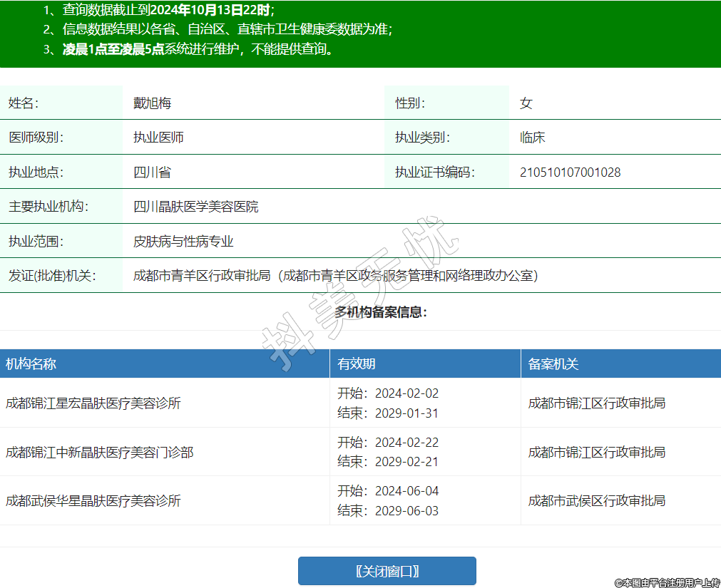The image size is (721, 588).
Task: Click 皮肤病与性病专业 practice scope value
Action: [x=183, y=242]
